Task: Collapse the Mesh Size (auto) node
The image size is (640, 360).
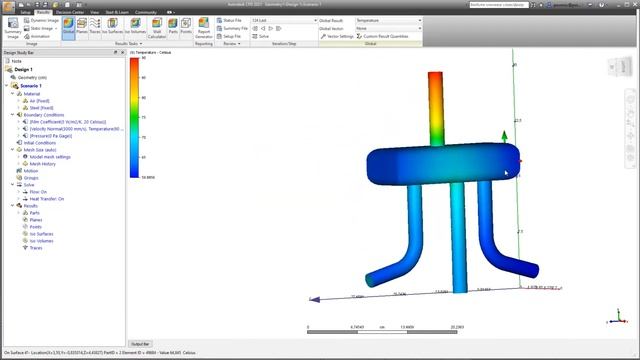Action: pyautogui.click(x=13, y=150)
